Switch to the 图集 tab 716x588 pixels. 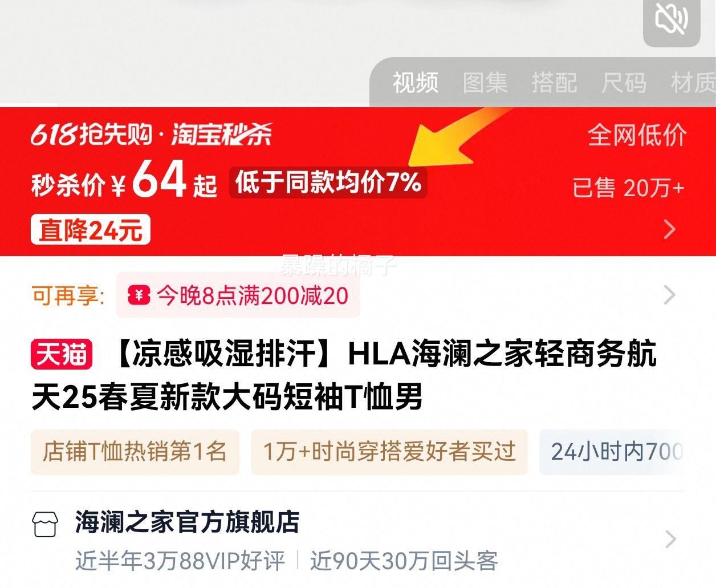click(x=485, y=83)
